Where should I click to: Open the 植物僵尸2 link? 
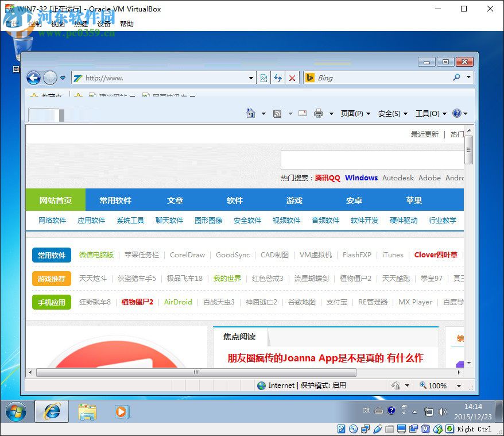pos(137,302)
